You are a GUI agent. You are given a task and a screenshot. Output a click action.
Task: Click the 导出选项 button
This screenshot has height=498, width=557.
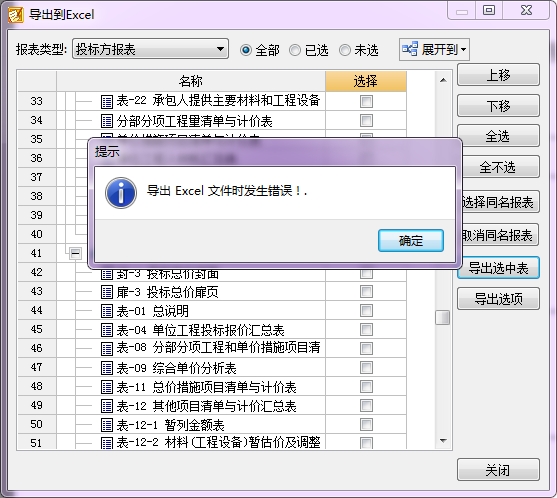498,299
